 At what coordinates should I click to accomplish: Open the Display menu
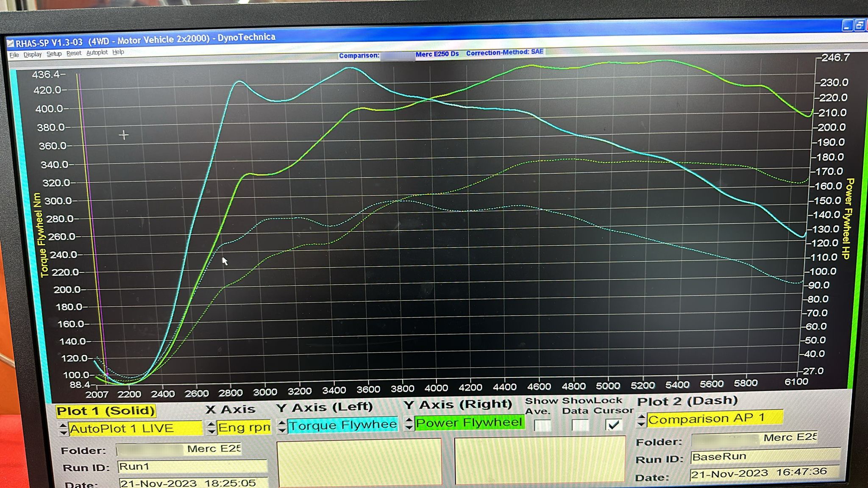33,55
